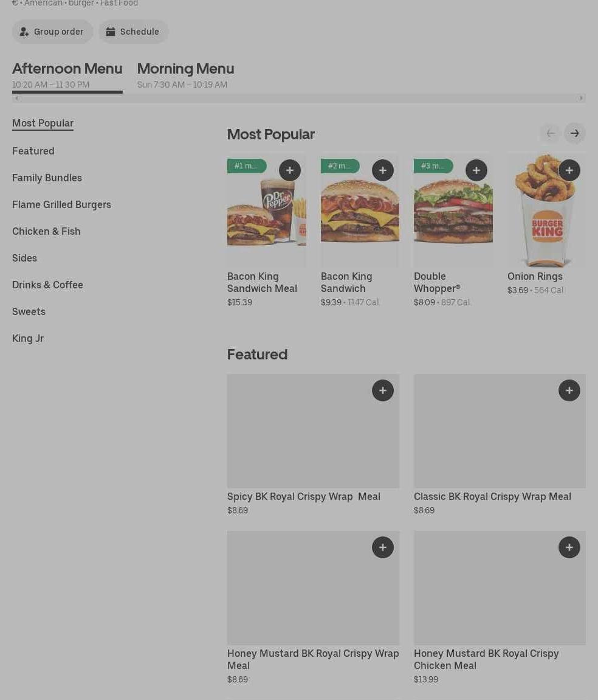This screenshot has height=700, width=598.
Task: Show next Most Popular items arrow
Action: [x=574, y=133]
